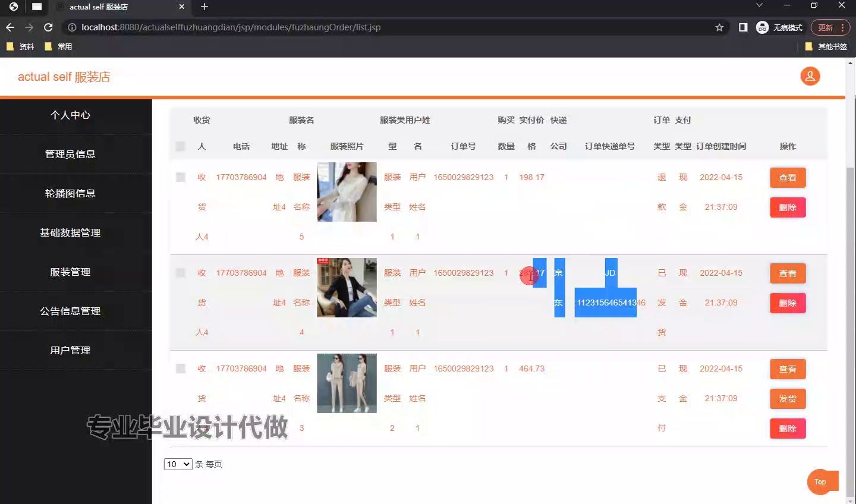
Task: Click the 电话 column header
Action: (241, 146)
